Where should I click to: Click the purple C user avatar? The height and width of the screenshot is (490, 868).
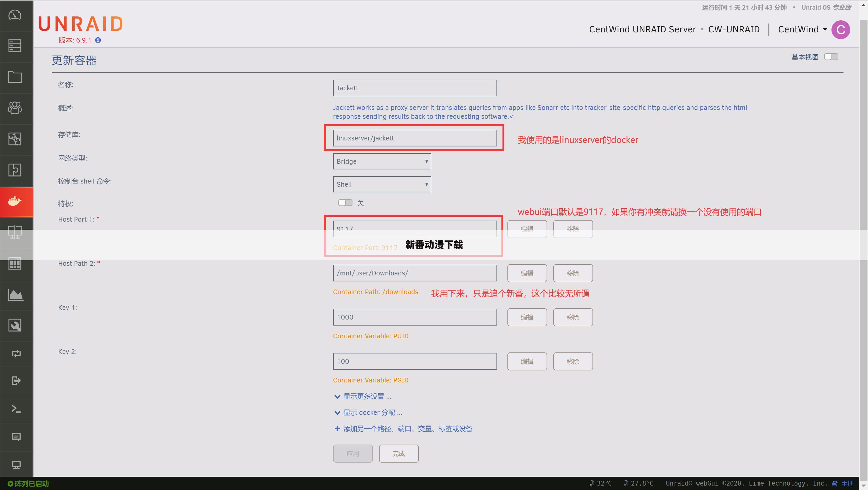click(841, 30)
